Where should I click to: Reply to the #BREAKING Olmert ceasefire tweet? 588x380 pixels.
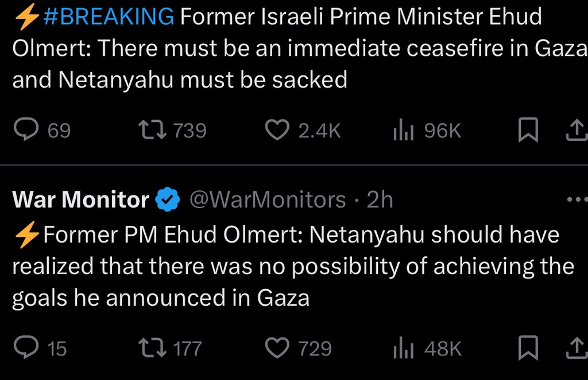click(x=26, y=130)
